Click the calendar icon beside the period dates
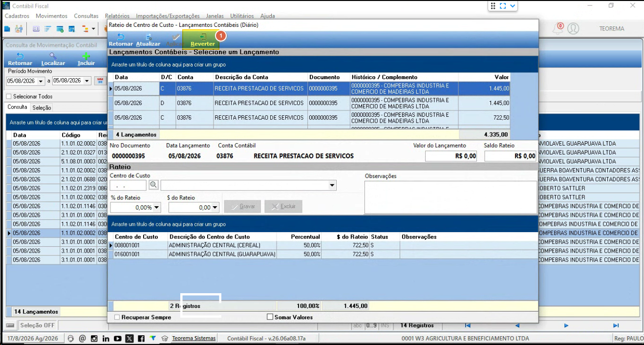 [100, 81]
